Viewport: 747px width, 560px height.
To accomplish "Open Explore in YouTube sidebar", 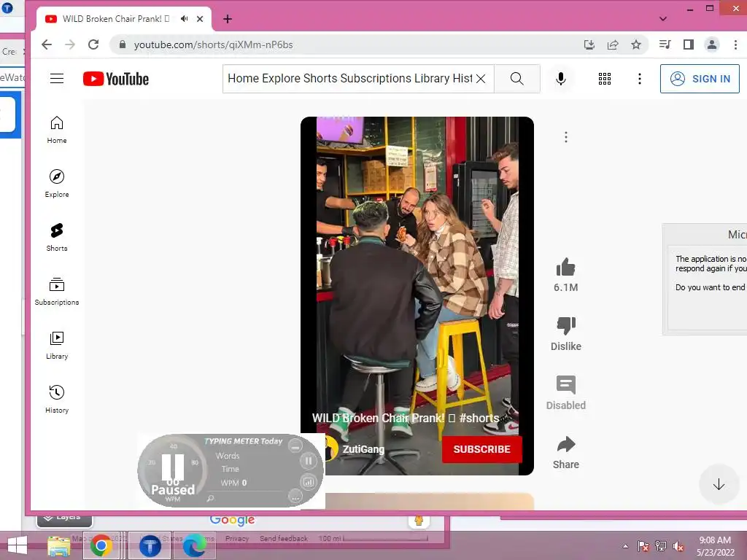I will pos(57,183).
